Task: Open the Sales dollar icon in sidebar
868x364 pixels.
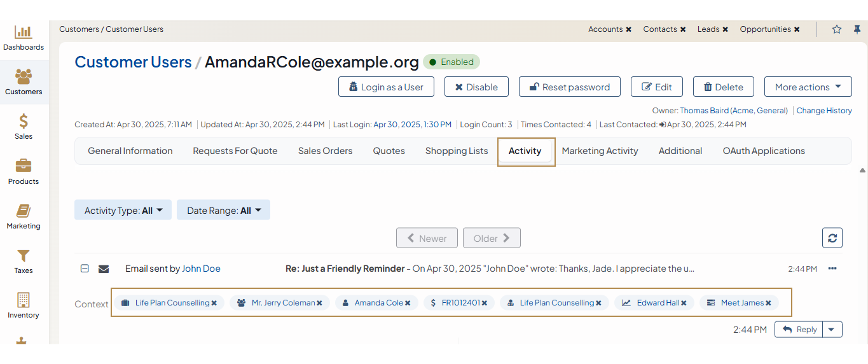Action: (24, 121)
